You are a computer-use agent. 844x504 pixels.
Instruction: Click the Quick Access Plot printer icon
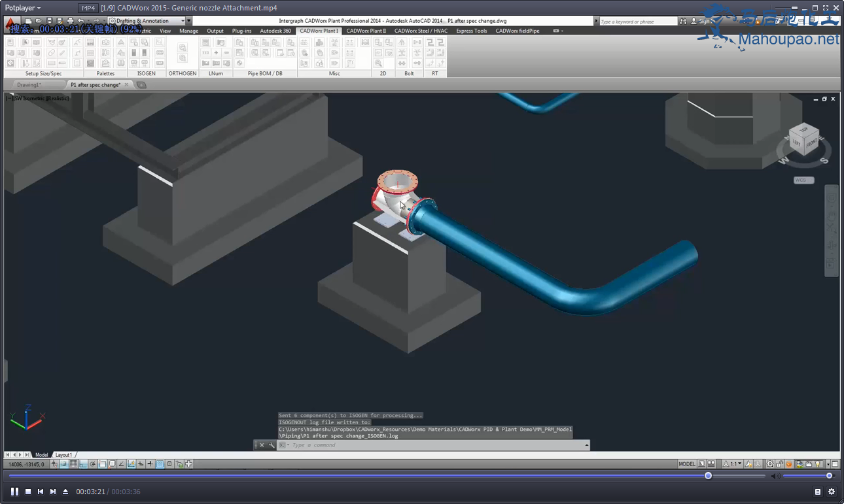click(x=70, y=21)
